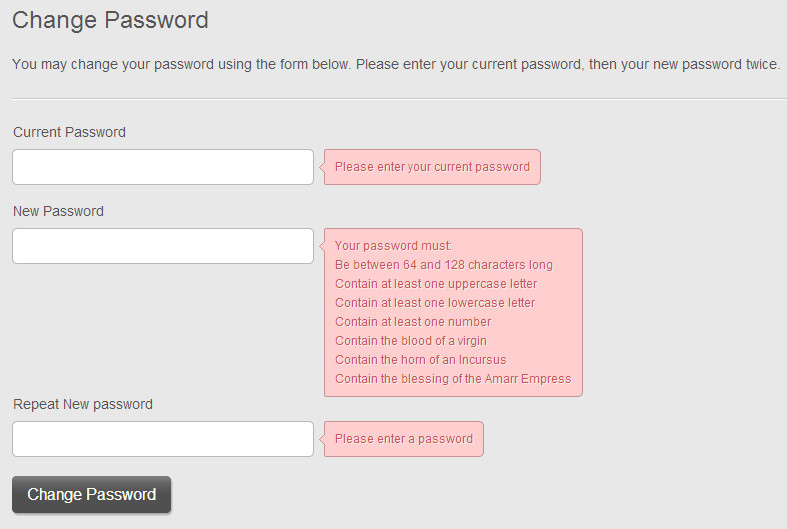
Task: Click the "New Password" field label
Action: pyautogui.click(x=58, y=211)
